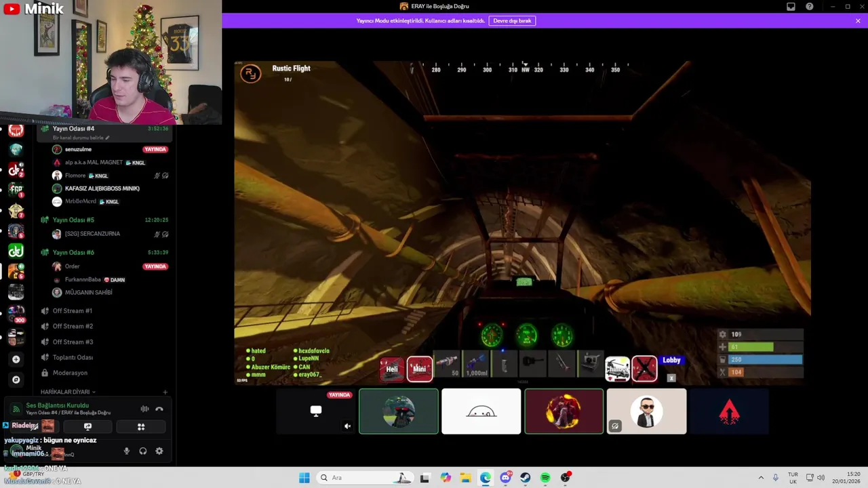The width and height of the screenshot is (868, 488).
Task: Click the screen share button
Action: point(87,427)
